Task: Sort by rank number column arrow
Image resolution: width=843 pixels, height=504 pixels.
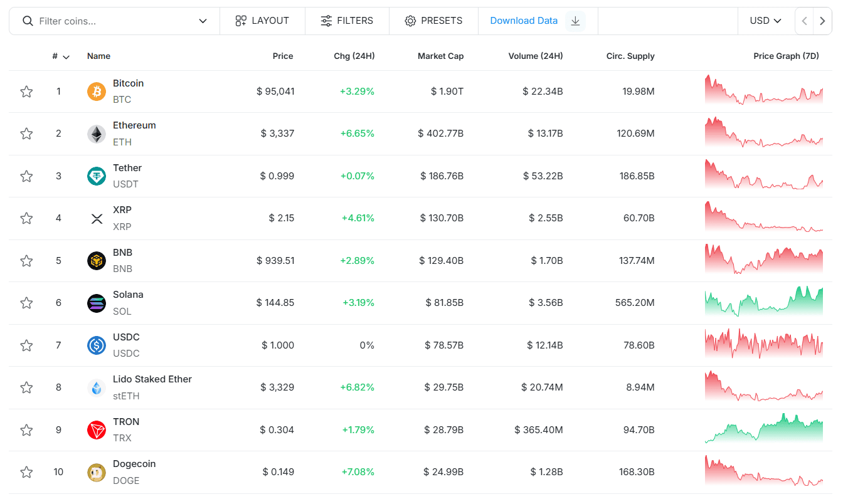Action: (x=66, y=57)
